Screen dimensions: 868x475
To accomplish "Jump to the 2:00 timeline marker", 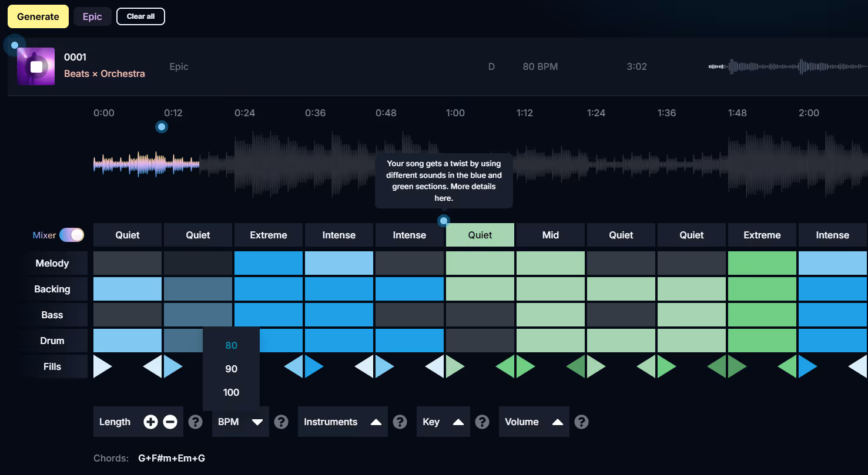I will 809,113.
